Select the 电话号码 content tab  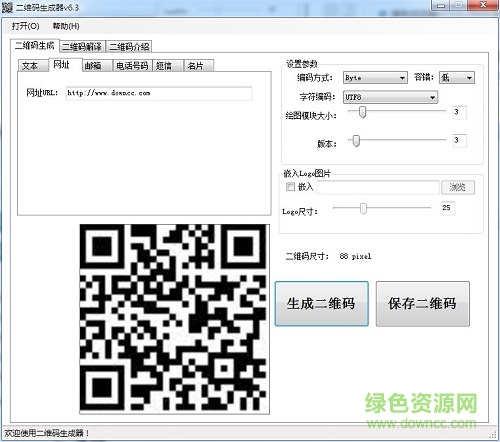tap(132, 66)
